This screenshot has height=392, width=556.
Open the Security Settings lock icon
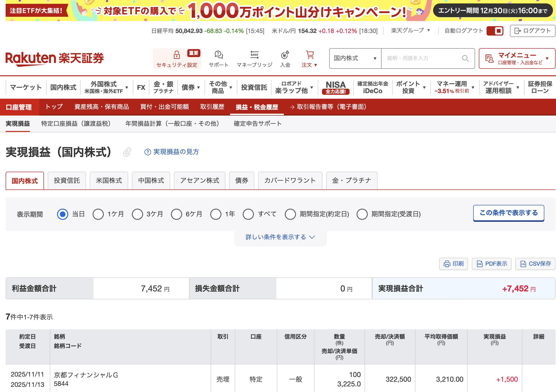pyautogui.click(x=177, y=55)
